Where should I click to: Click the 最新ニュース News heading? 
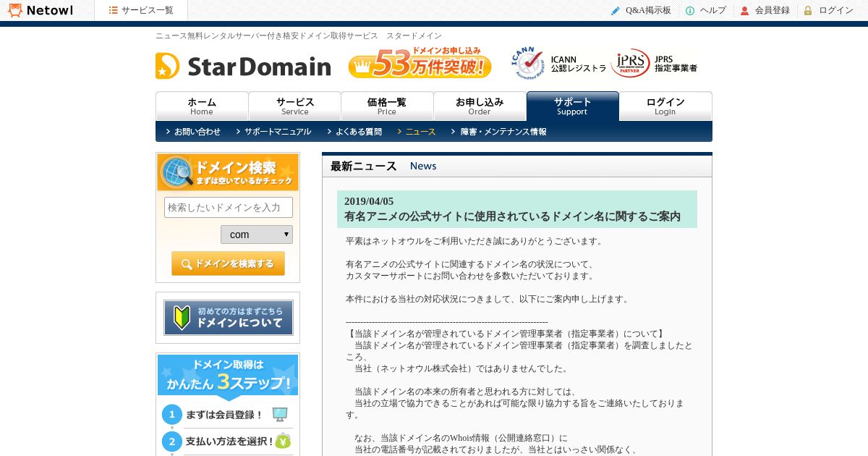pyautogui.click(x=383, y=166)
